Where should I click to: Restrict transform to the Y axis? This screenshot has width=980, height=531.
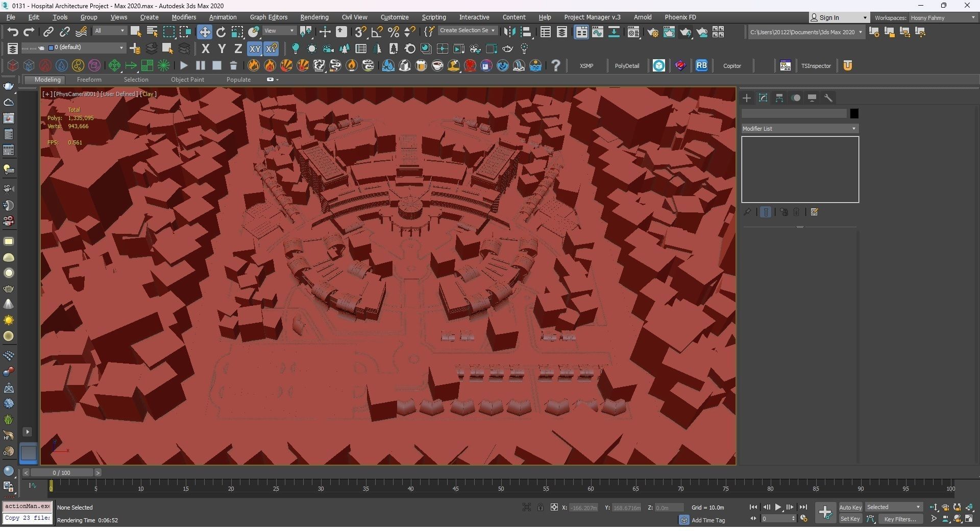pos(222,49)
